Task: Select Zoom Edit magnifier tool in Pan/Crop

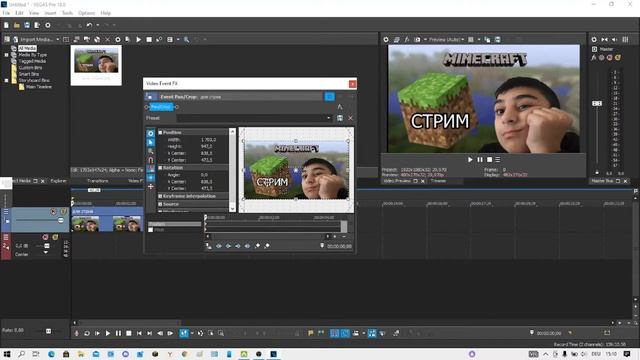Action: [151, 151]
